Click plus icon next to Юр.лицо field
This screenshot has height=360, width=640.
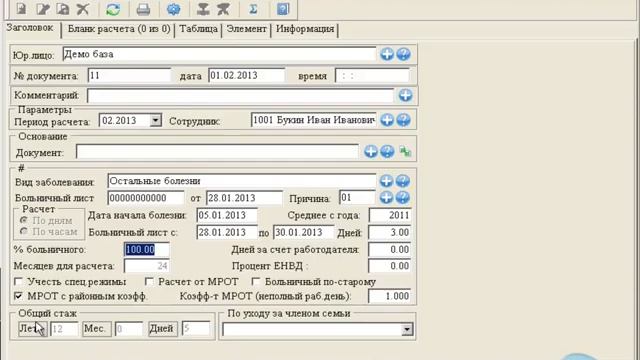click(387, 54)
